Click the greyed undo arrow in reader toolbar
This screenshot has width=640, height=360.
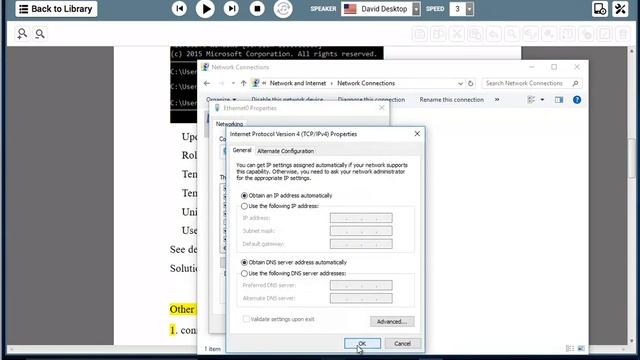coord(493,34)
